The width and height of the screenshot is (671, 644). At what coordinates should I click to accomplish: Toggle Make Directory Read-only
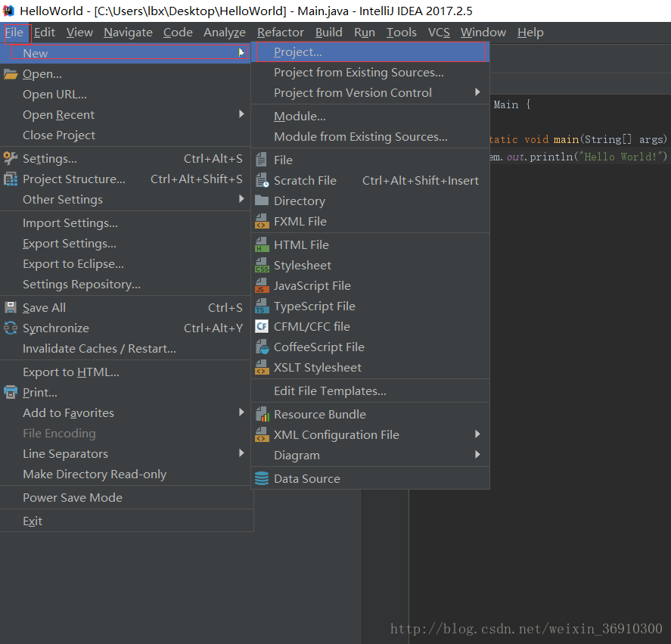tap(125, 474)
